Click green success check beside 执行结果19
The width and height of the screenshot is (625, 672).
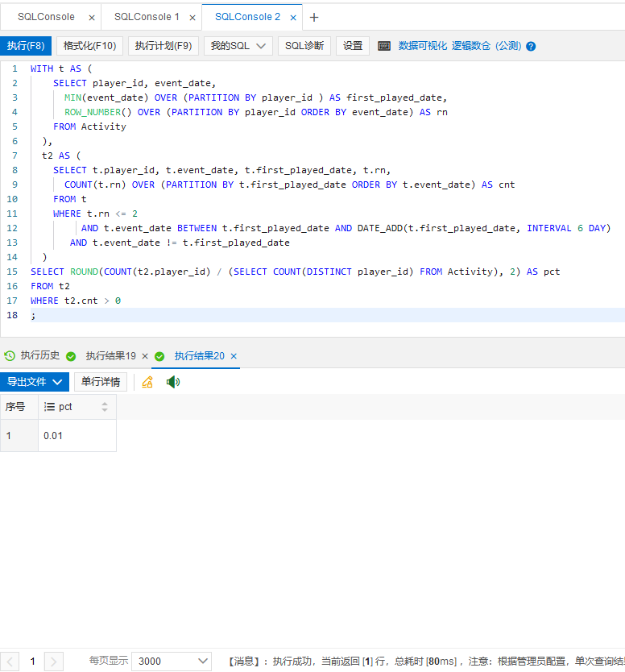coord(71,356)
